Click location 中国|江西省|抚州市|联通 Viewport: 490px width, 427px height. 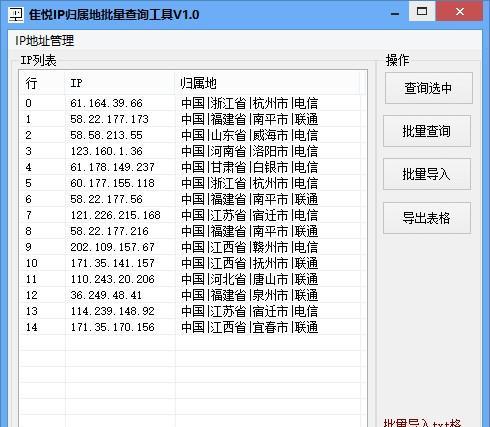(250, 263)
